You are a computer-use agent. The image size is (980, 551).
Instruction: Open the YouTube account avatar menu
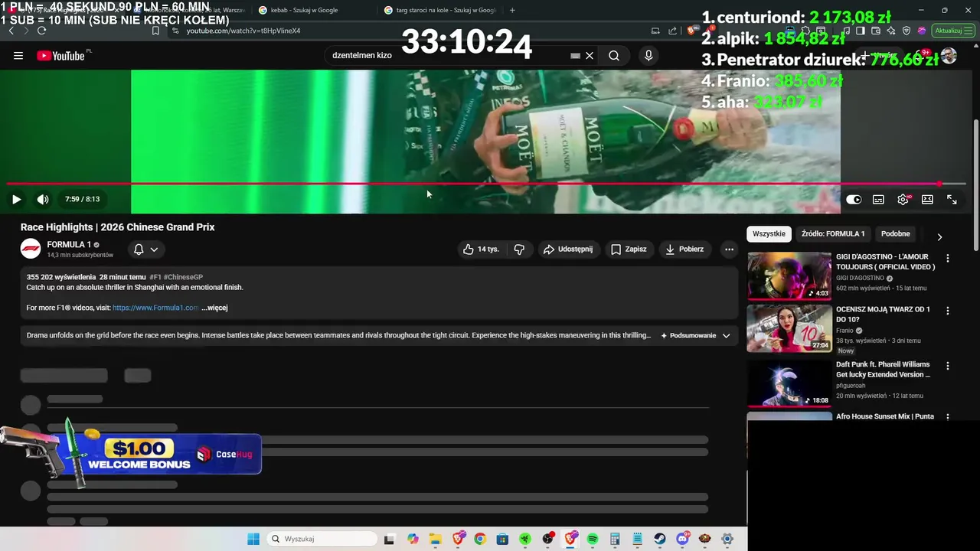coord(949,56)
